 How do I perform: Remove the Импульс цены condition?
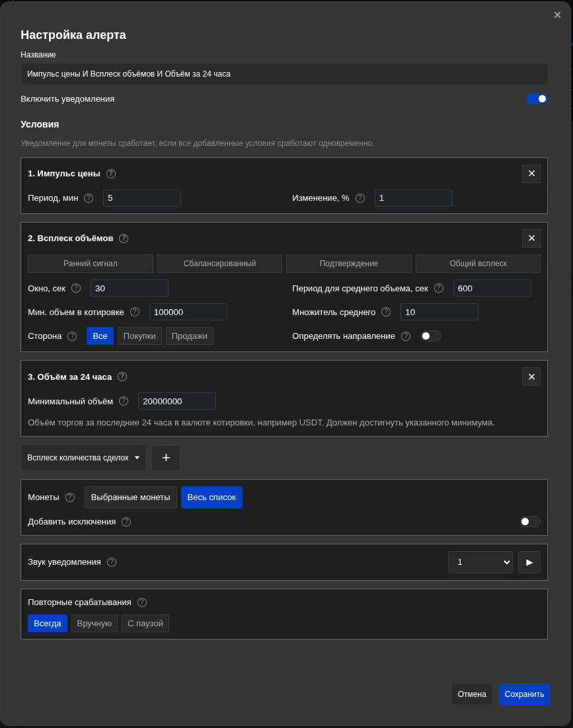(x=531, y=174)
